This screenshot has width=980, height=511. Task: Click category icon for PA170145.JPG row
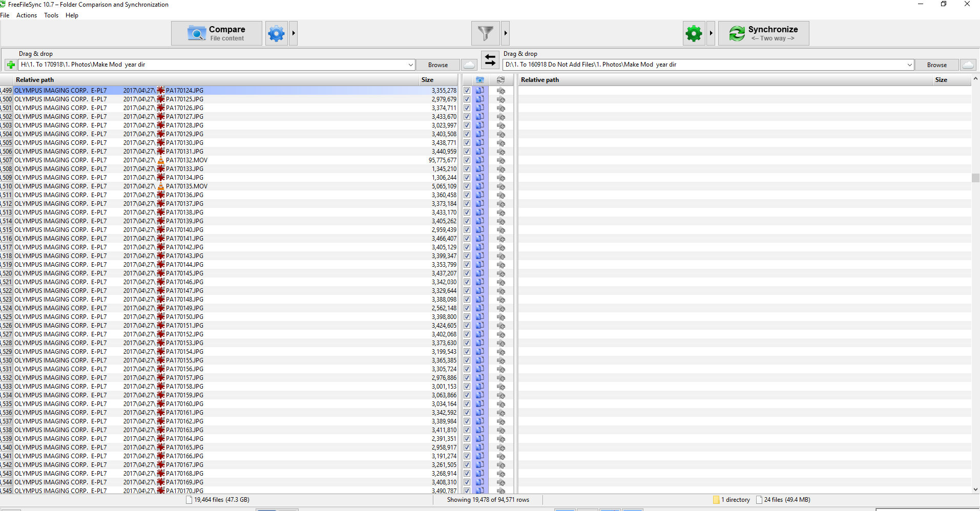coord(480,273)
